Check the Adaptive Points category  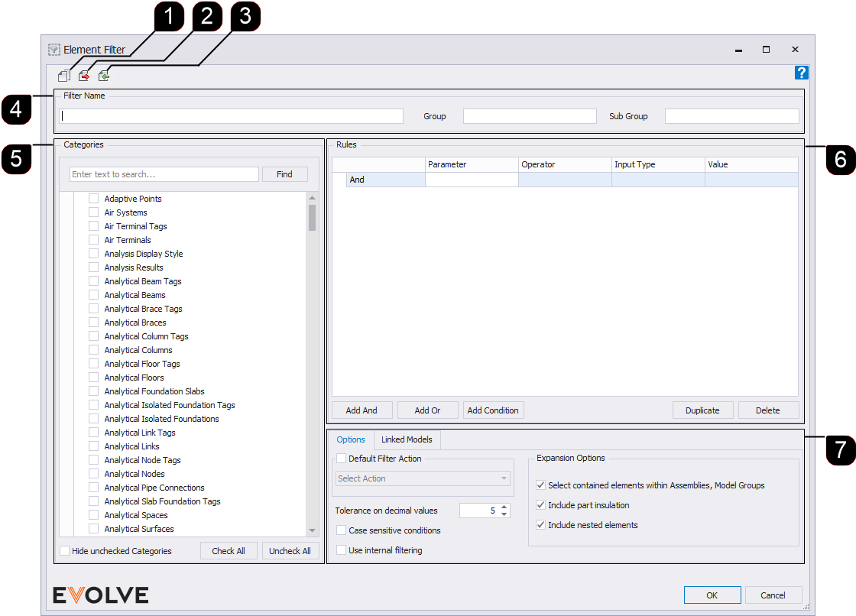[94, 198]
